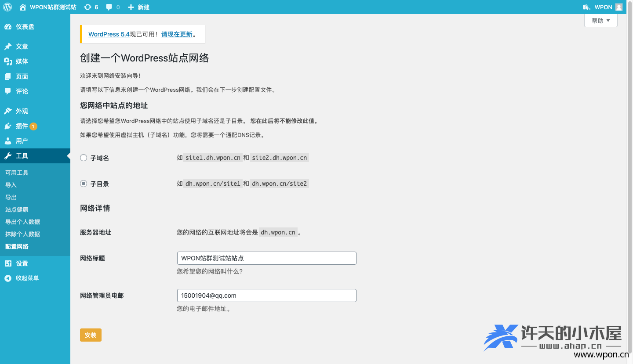
Task: Click the site2.dh.wpon.cn code example
Action: 280,158
